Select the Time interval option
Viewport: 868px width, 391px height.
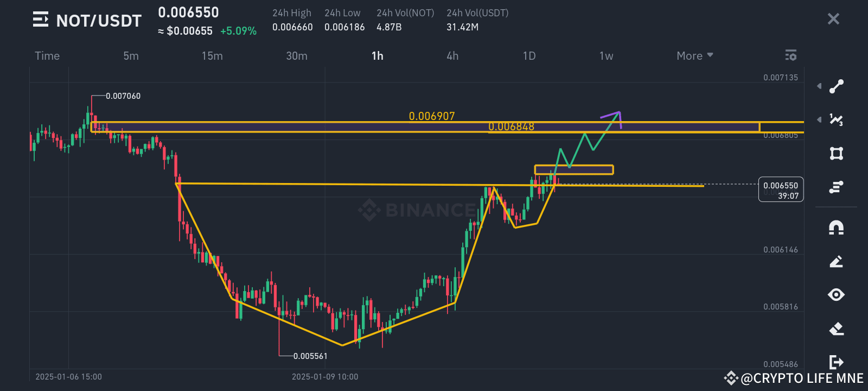coord(47,55)
